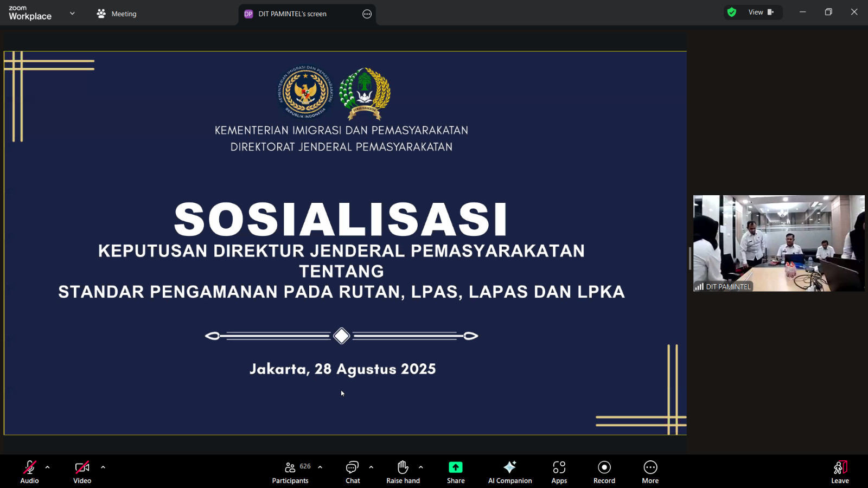Viewport: 868px width, 488px height.
Task: Open the More options menu
Action: coord(650,472)
